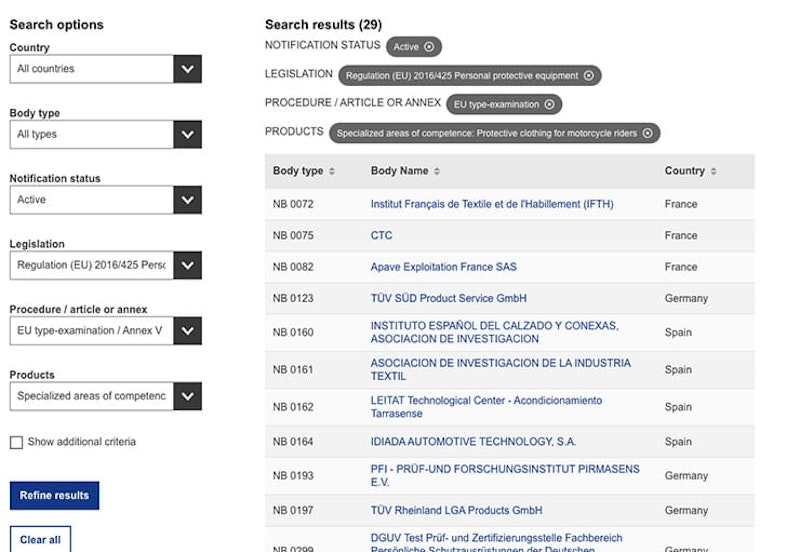Select the NB 0193 cell
The height and width of the screenshot is (552, 800).
pos(293,476)
